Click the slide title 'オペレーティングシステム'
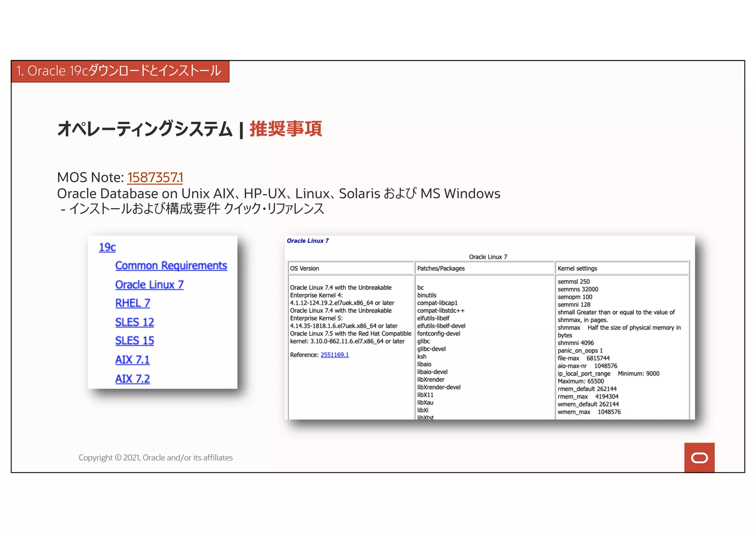 pos(145,129)
